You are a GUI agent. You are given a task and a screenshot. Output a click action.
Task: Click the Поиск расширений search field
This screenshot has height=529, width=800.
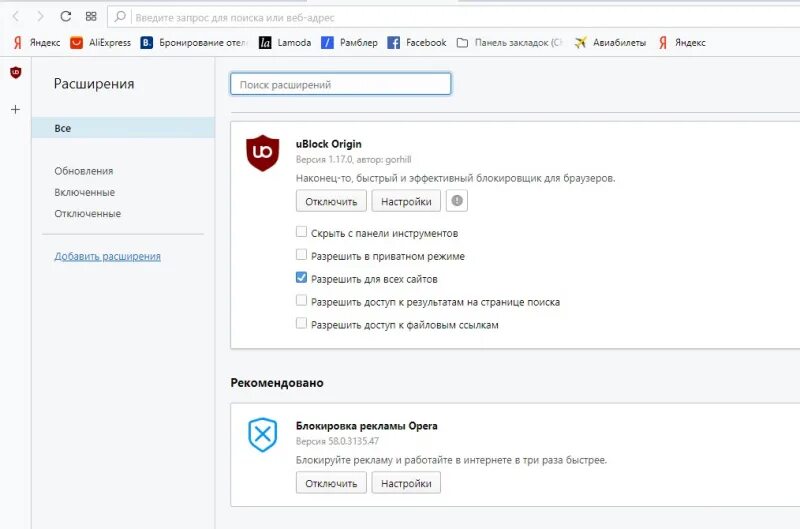(341, 84)
